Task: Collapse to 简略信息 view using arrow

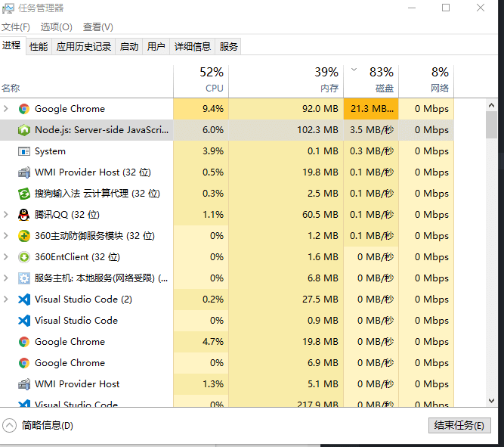Action: (9, 425)
